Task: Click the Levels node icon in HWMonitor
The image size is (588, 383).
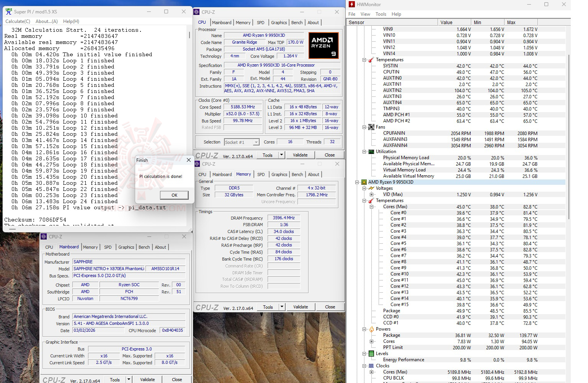Action: point(371,354)
